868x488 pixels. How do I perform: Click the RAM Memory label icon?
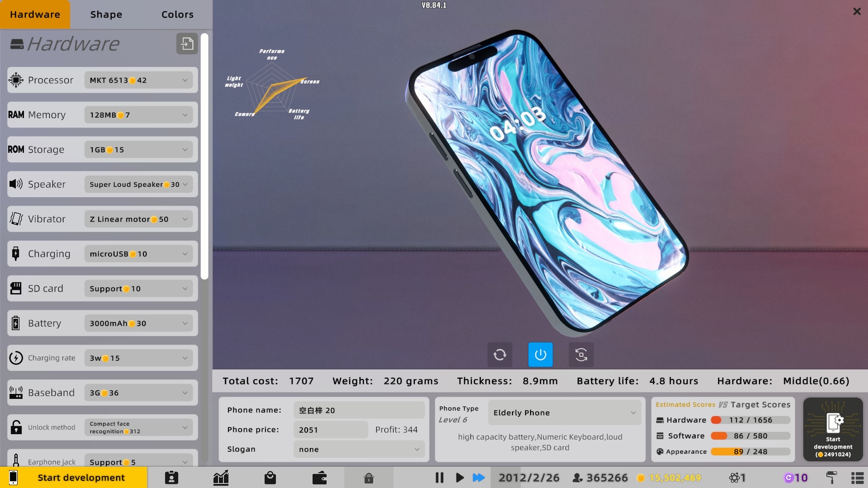click(16, 115)
